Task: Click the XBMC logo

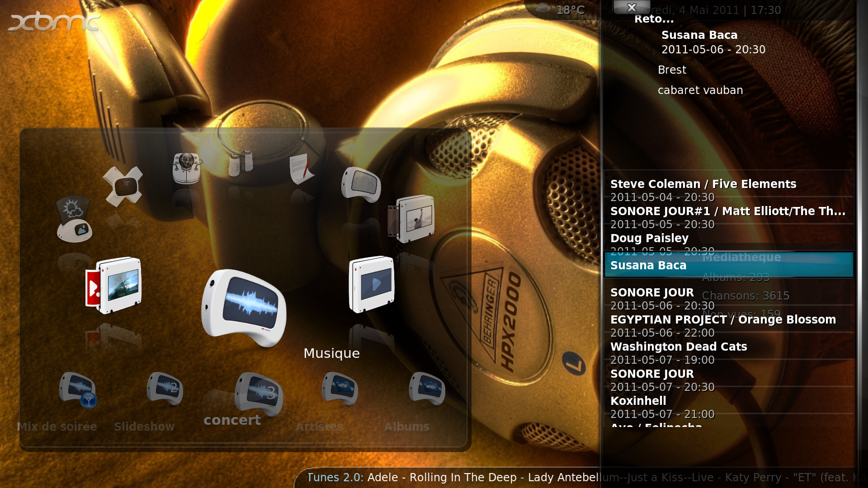Action: [54, 22]
